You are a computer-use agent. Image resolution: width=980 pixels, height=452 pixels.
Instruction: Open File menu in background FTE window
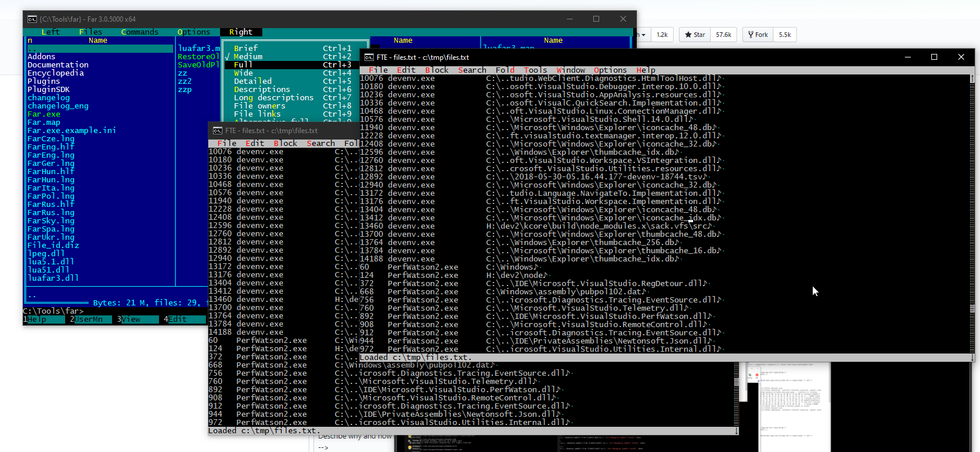point(227,143)
